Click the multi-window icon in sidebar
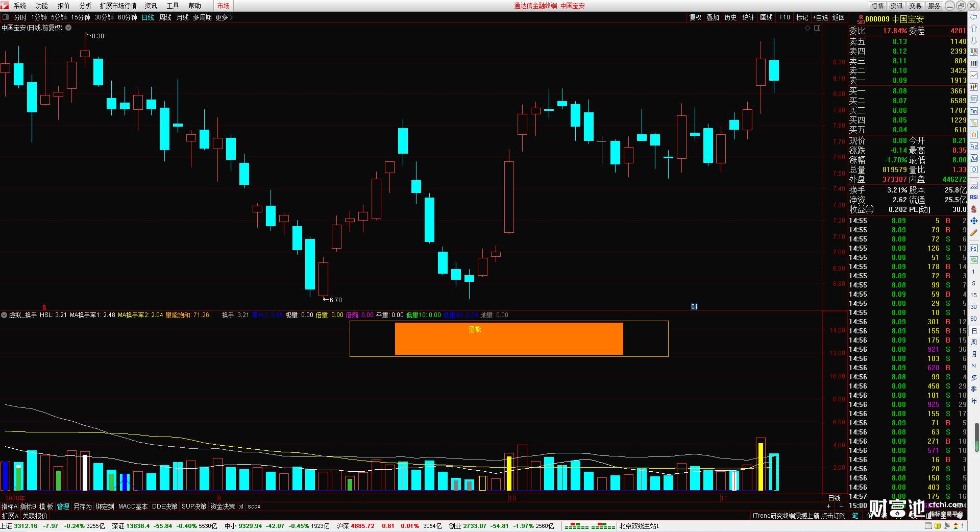The height and width of the screenshot is (532, 980). coord(974,99)
